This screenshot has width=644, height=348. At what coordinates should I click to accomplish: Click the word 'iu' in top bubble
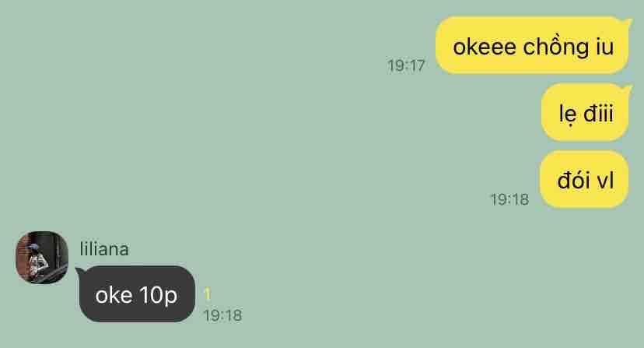(x=604, y=46)
